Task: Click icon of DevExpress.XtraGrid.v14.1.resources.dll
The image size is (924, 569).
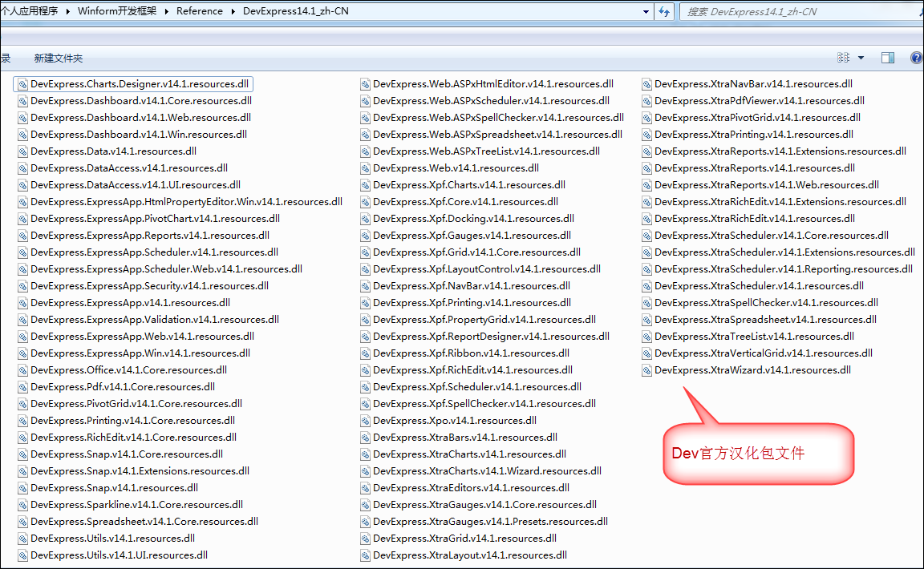Action: (366, 539)
